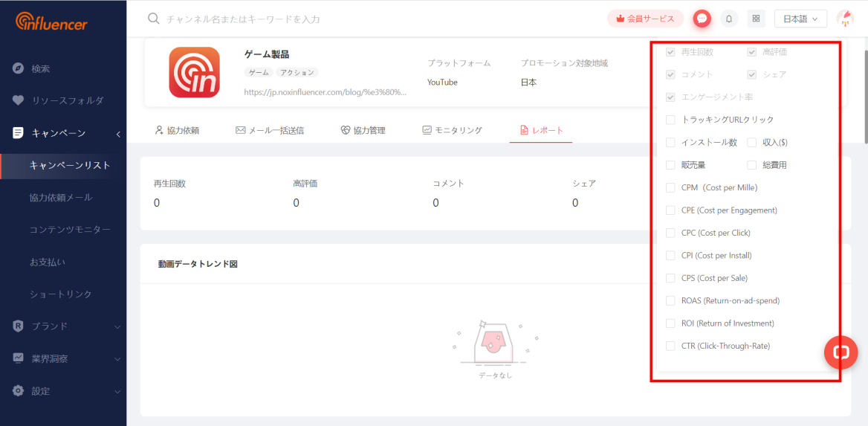Image resolution: width=868 pixels, height=426 pixels.
Task: Open the notifications bell icon
Action: click(729, 19)
